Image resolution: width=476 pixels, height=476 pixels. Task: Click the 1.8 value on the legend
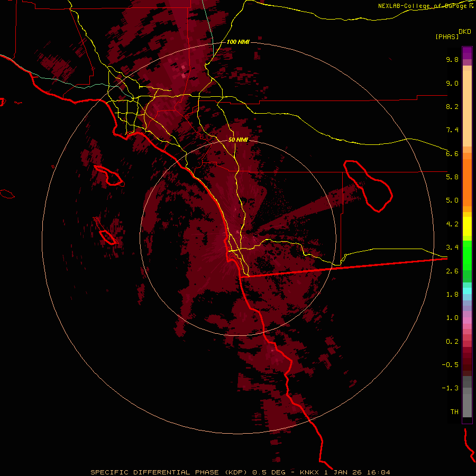(x=452, y=295)
